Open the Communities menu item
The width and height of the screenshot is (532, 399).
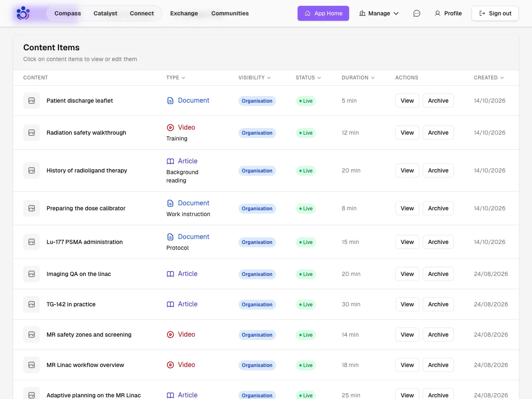click(230, 13)
